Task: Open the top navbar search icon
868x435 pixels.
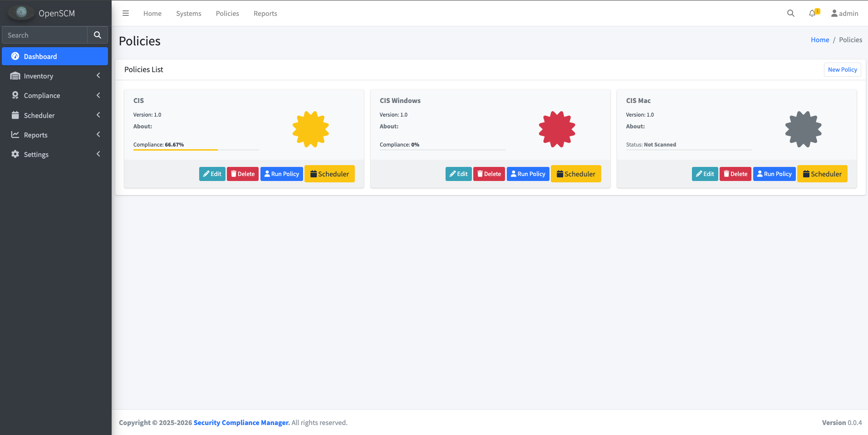Action: [790, 14]
